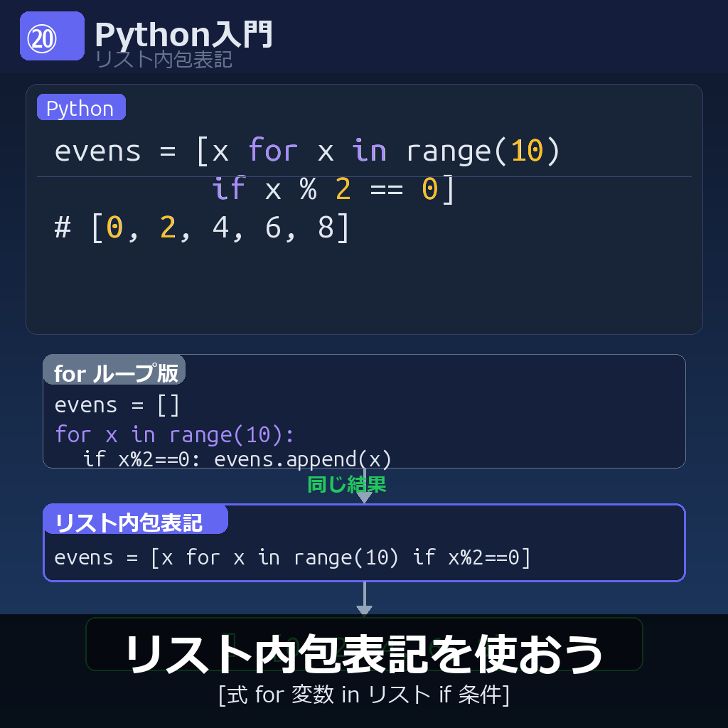Click evens = [x for x in range(10) if x%2==0]
The image size is (728, 728).
[x=292, y=557]
